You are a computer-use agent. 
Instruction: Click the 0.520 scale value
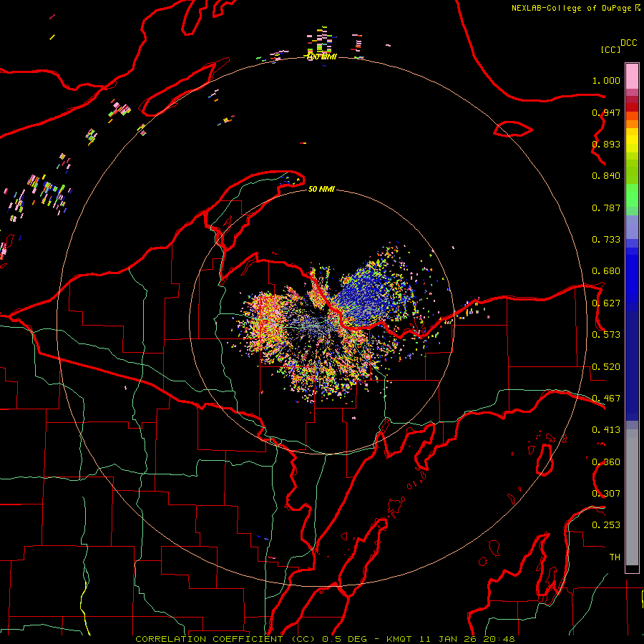(606, 367)
